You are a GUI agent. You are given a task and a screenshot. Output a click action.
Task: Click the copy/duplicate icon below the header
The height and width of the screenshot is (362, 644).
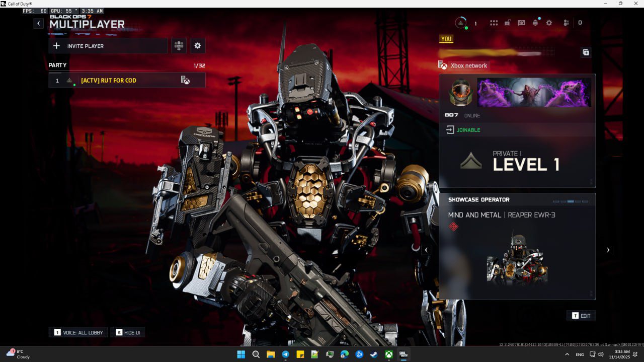click(x=585, y=52)
